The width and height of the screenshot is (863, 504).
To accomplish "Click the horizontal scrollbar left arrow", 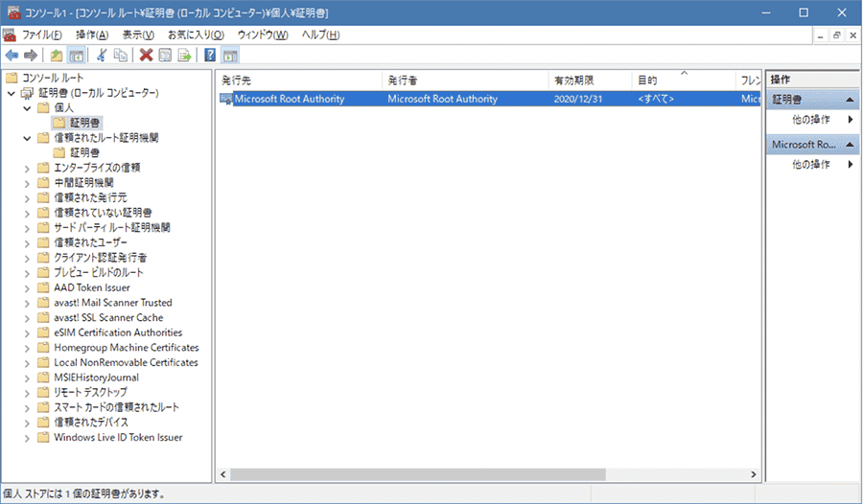I will click(x=222, y=474).
